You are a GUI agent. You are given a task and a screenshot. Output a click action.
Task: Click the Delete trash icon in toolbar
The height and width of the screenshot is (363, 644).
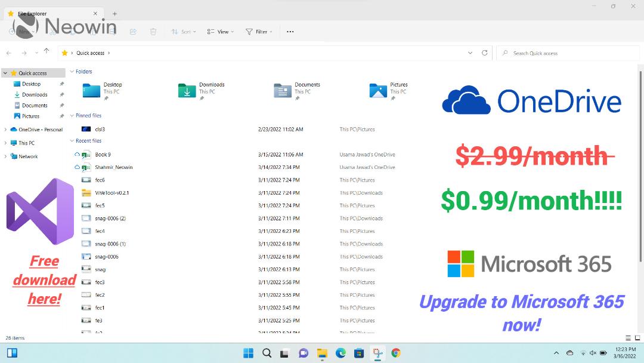click(x=153, y=32)
